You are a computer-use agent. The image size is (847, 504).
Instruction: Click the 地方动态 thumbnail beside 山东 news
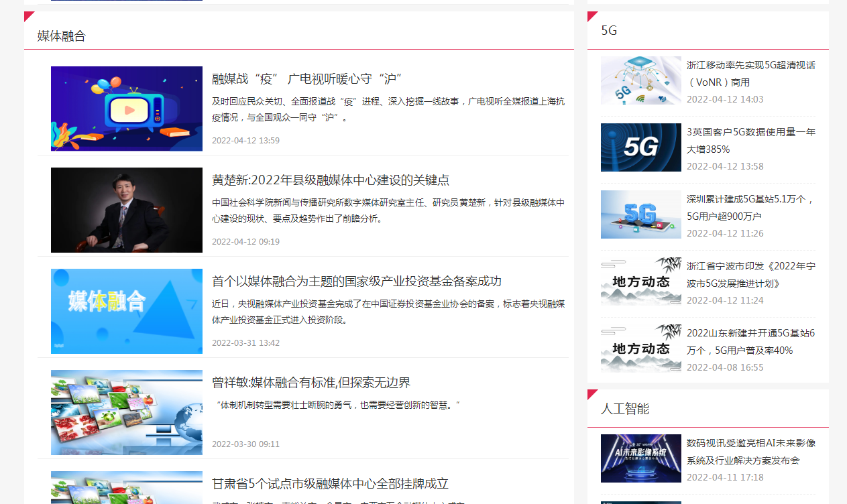click(x=641, y=349)
